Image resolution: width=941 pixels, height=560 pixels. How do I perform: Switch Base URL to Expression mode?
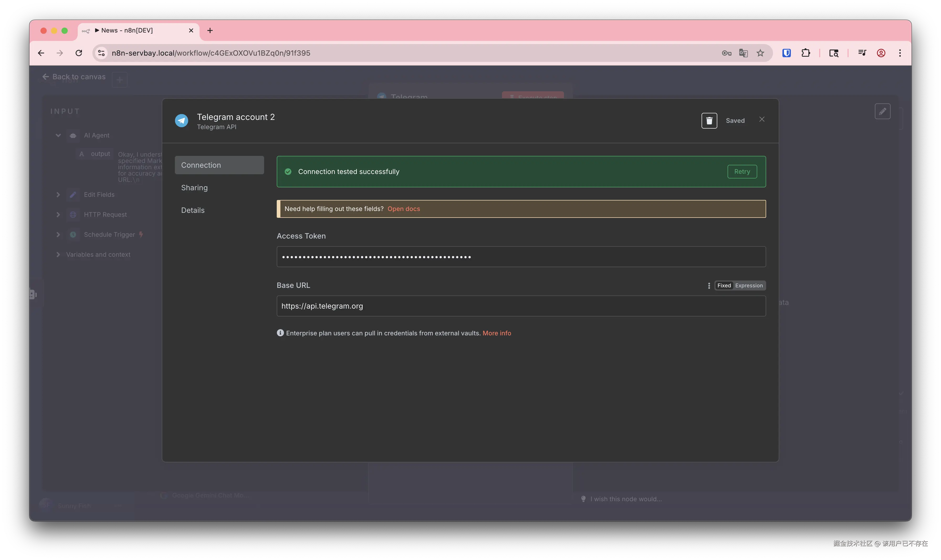pyautogui.click(x=749, y=286)
